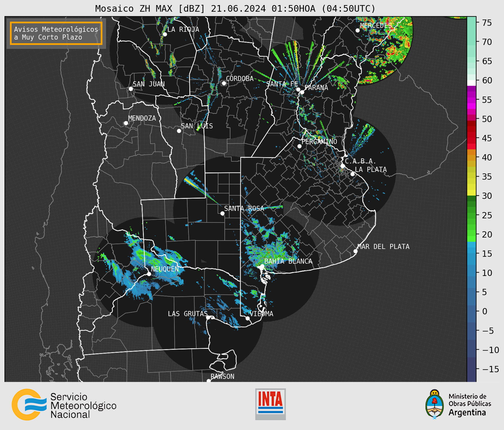The height and width of the screenshot is (430, 504).
Task: Click the yellow 30 dBZ color band
Action: click(471, 193)
